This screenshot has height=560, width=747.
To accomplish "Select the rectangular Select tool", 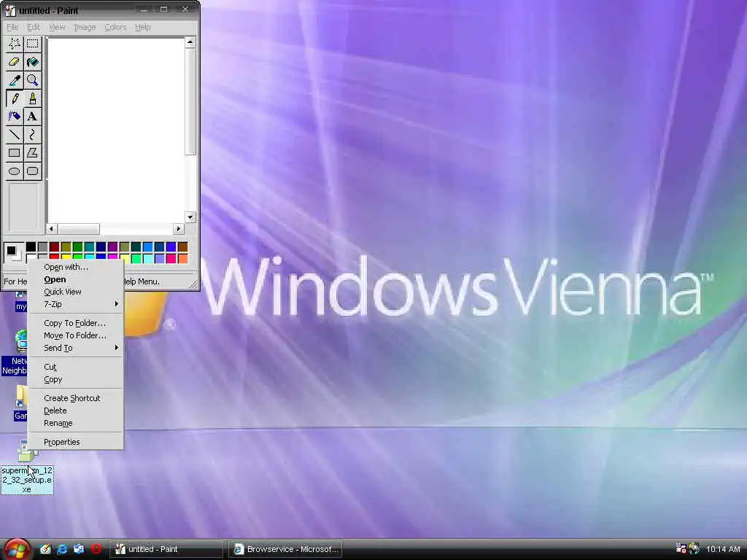I will click(x=32, y=44).
